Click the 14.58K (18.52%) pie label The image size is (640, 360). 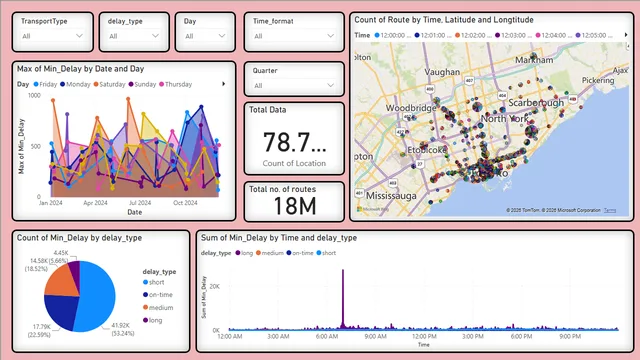[37, 264]
